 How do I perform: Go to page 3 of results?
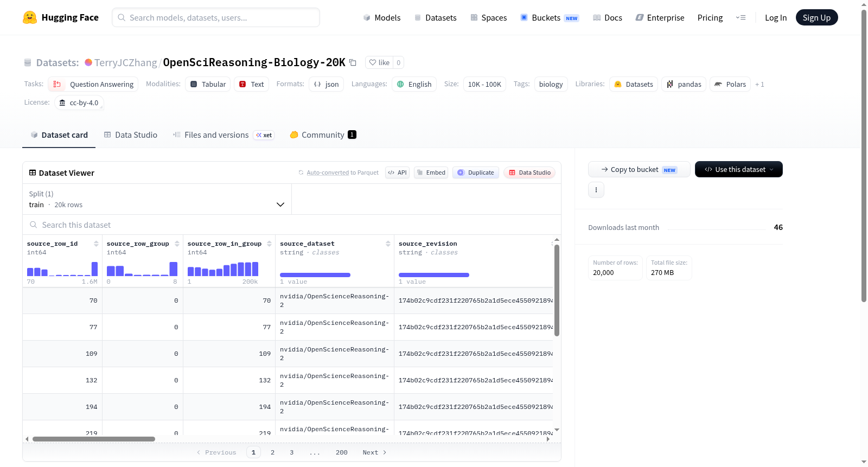tap(292, 452)
